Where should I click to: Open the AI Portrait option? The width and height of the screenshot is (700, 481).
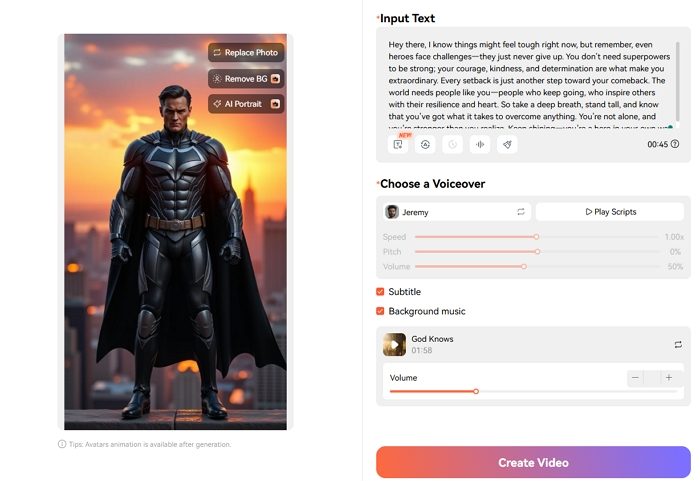click(246, 104)
